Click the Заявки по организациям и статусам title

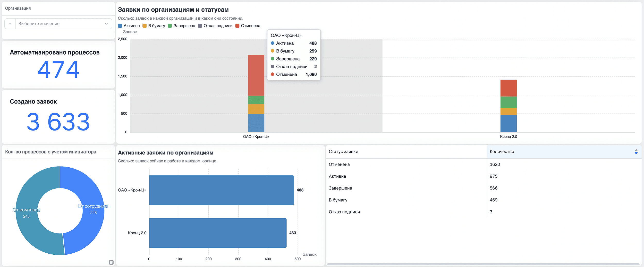pos(173,10)
